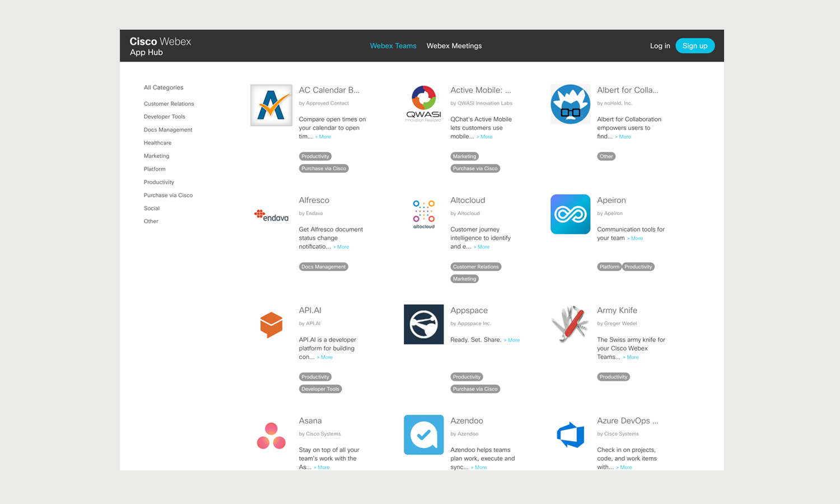Open the API.AI title link
The width and height of the screenshot is (840, 504).
pyautogui.click(x=310, y=310)
